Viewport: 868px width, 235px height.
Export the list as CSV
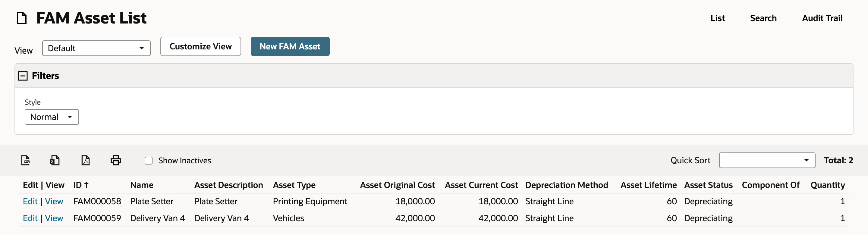coord(26,160)
